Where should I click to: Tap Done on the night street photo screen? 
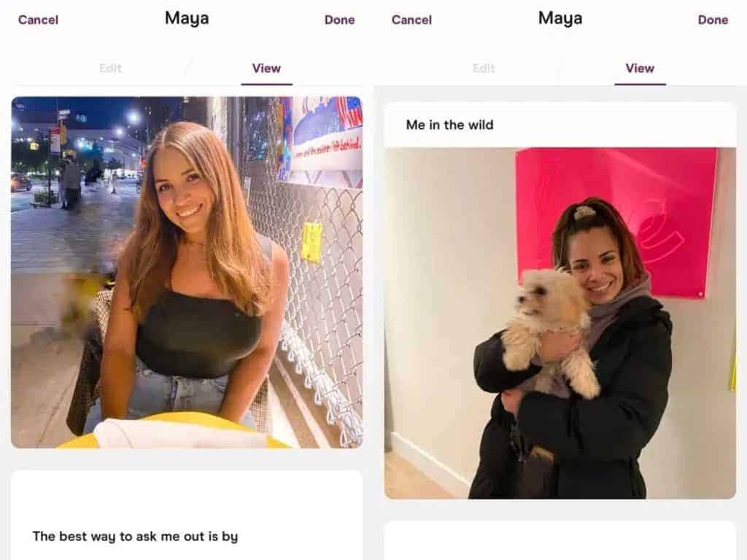click(x=340, y=20)
